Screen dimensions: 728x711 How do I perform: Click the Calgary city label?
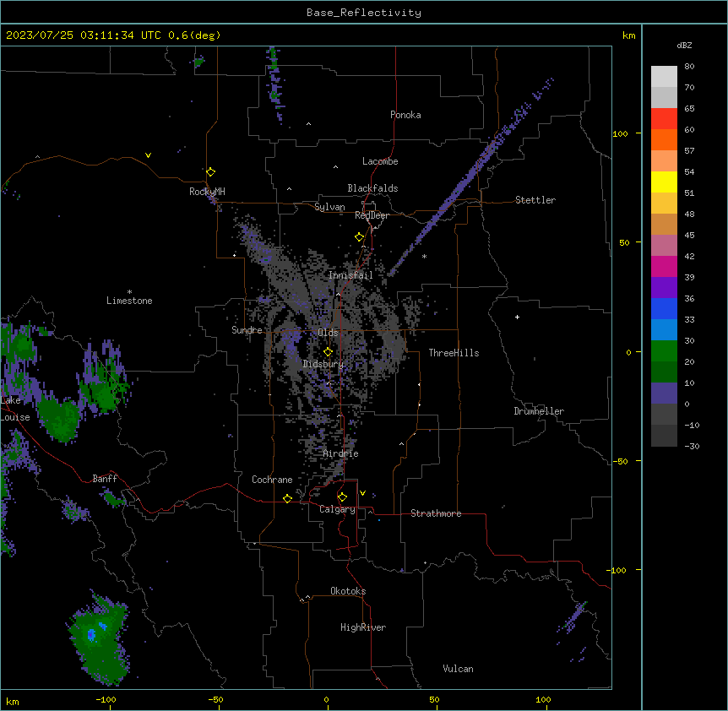pos(337,509)
